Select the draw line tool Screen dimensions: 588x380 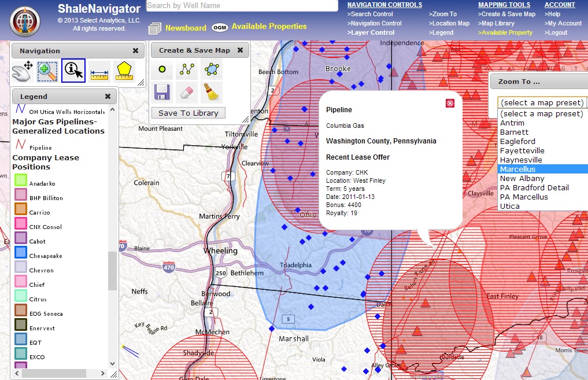187,69
